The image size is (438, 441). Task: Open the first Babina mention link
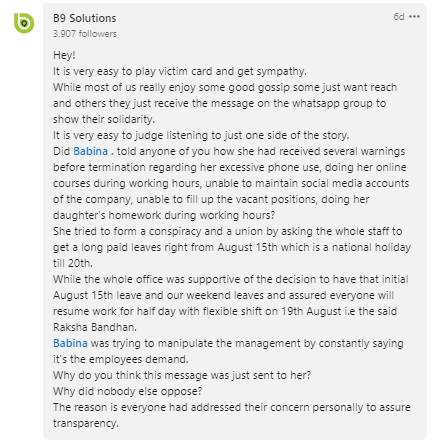[x=91, y=151]
